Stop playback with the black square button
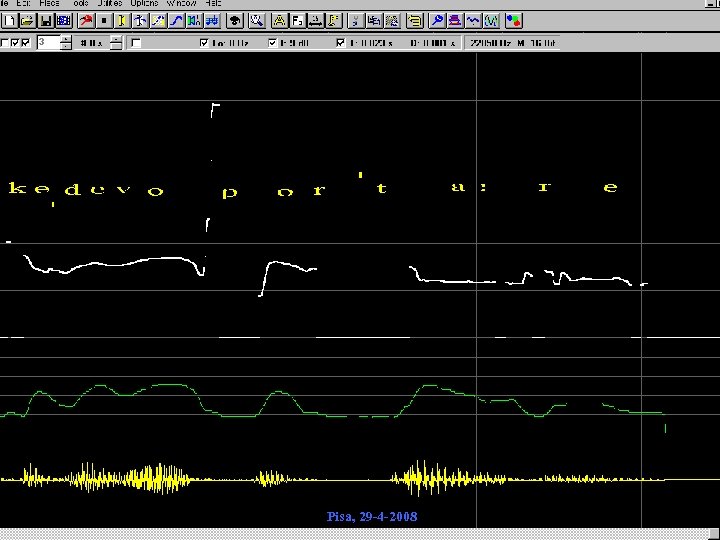 click(x=104, y=21)
